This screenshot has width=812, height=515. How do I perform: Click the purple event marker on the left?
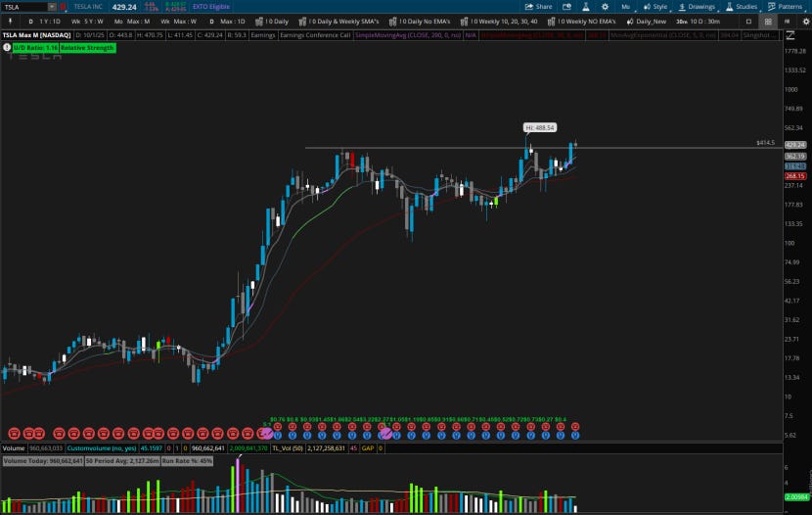(267, 433)
